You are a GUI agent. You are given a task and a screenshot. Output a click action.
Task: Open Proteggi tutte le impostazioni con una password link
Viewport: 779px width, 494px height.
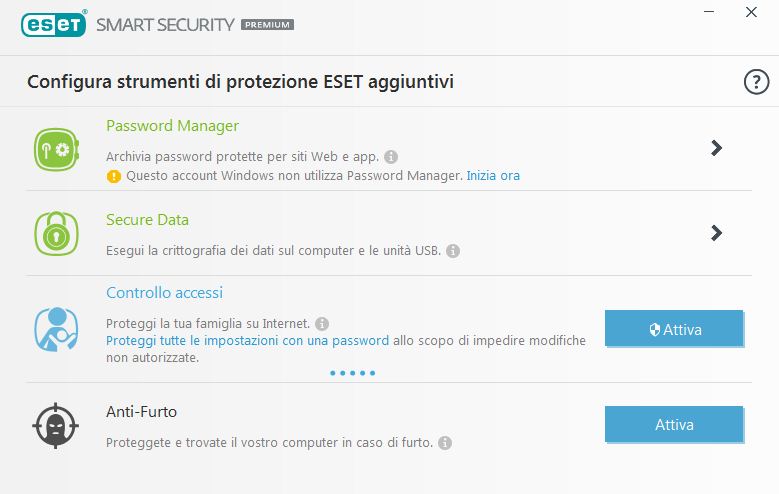tap(248, 341)
